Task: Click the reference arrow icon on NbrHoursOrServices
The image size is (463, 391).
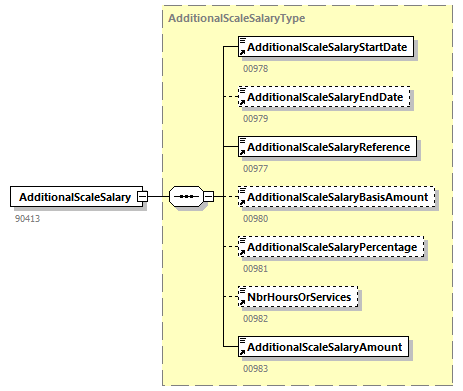Action: click(x=242, y=302)
